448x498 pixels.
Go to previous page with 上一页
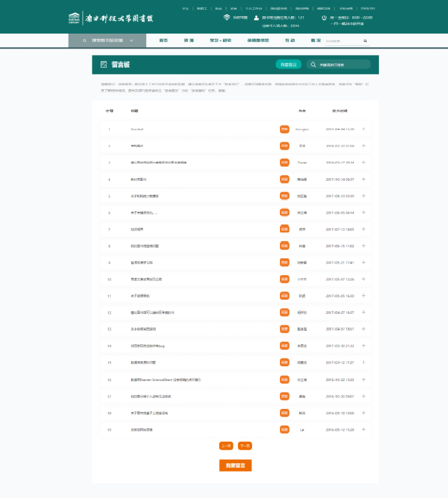coord(226,446)
